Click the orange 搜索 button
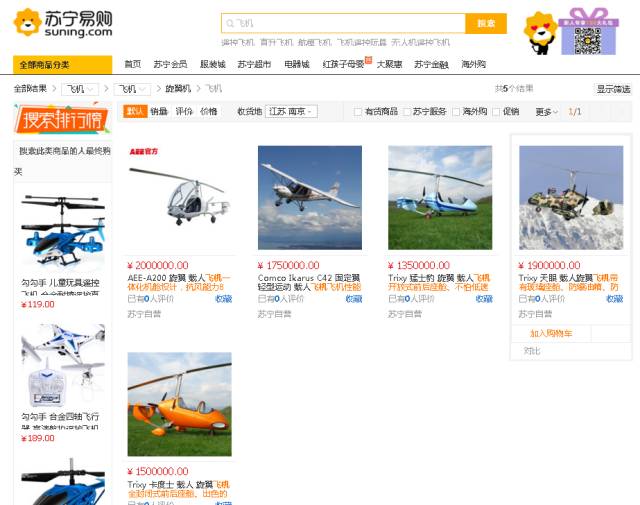640x505 pixels. point(486,23)
